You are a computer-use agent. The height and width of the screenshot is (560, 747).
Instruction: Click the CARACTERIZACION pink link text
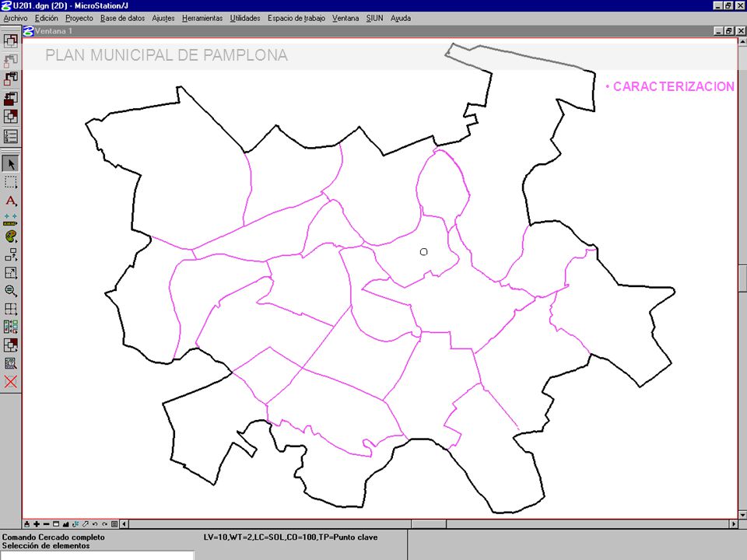[674, 86]
